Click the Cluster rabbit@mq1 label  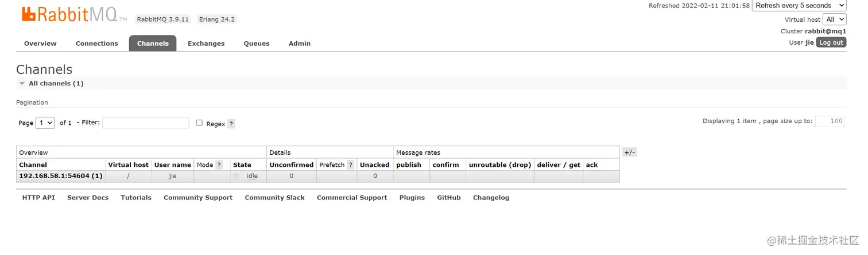813,32
